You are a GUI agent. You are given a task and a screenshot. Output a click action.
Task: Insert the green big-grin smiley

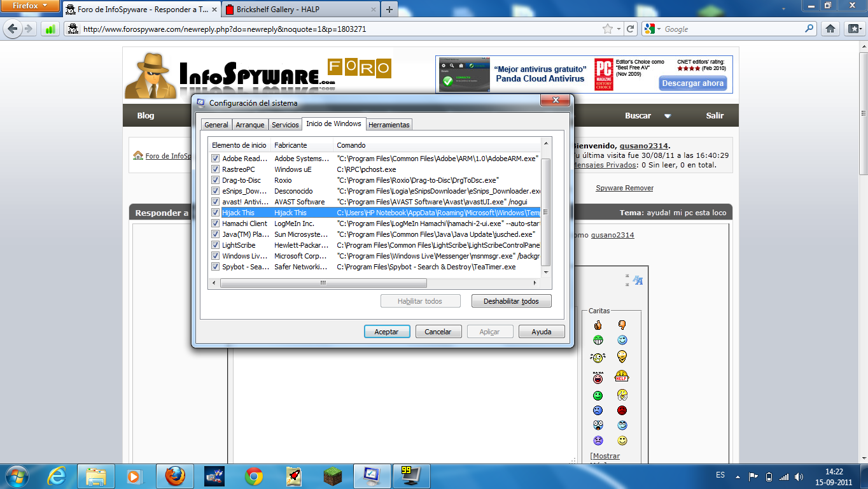point(598,340)
